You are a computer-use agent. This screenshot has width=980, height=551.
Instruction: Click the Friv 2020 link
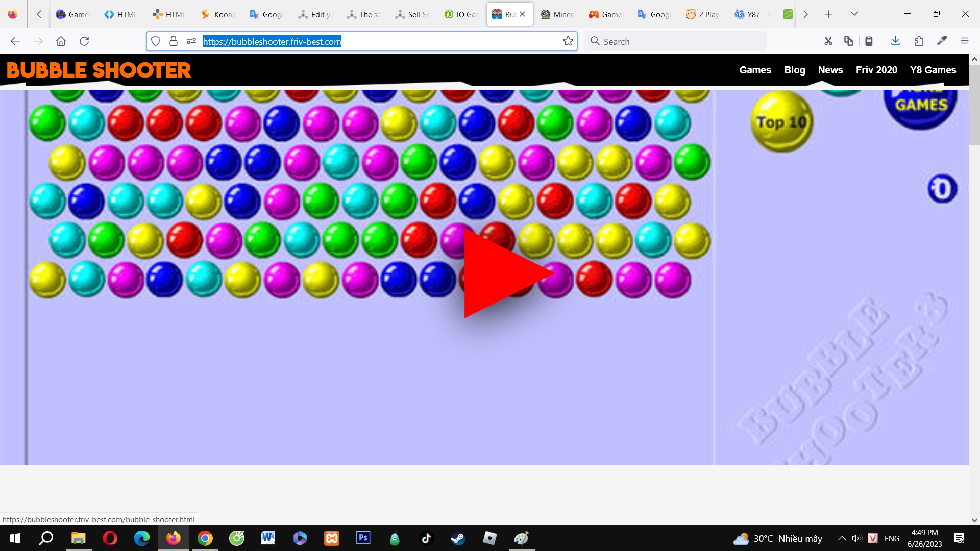click(876, 70)
